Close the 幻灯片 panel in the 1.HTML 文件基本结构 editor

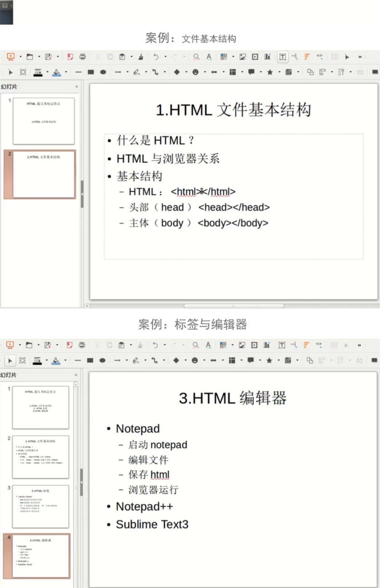(77, 87)
